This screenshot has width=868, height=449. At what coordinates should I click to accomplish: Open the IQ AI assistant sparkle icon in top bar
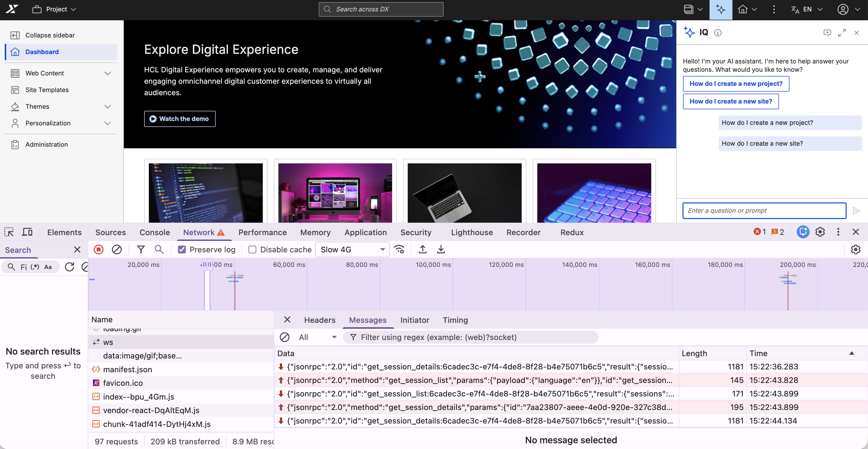(x=721, y=9)
